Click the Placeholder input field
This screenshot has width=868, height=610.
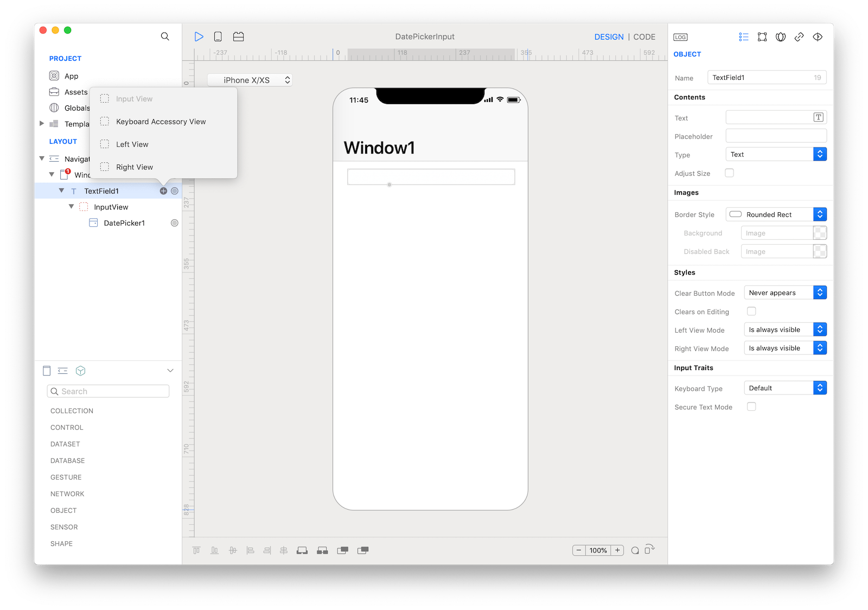[776, 136]
